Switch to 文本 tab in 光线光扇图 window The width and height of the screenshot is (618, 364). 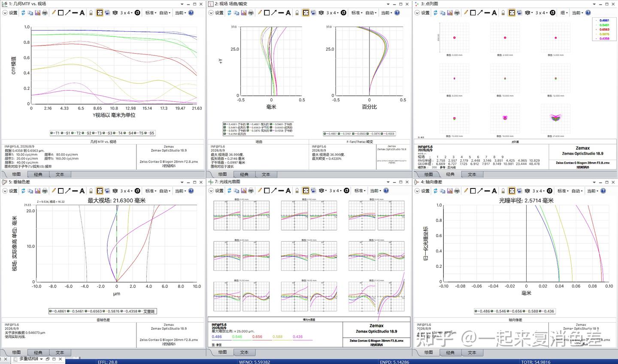(244, 352)
